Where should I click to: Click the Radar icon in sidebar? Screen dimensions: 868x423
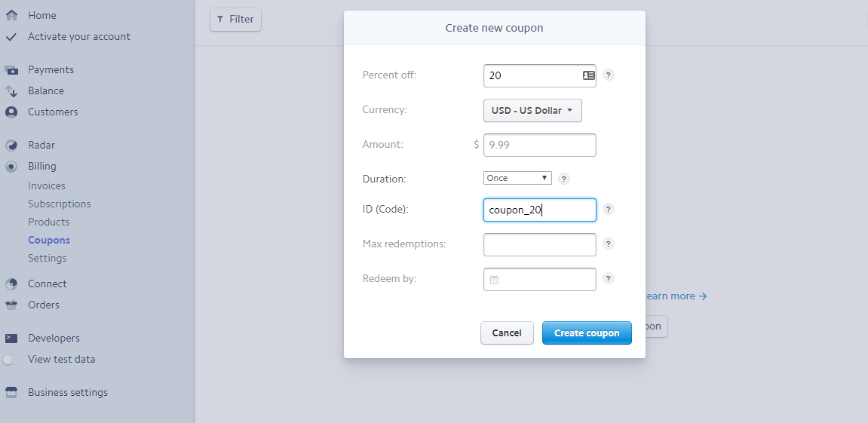click(11, 145)
